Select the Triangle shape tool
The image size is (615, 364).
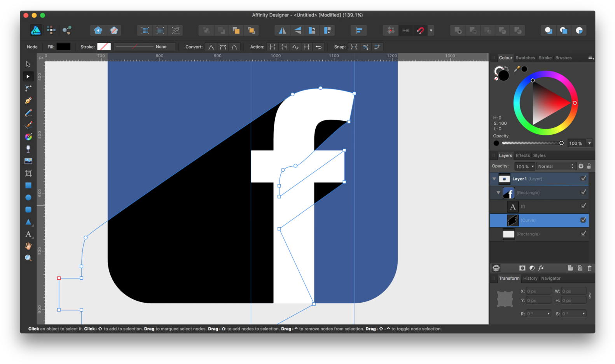point(28,222)
